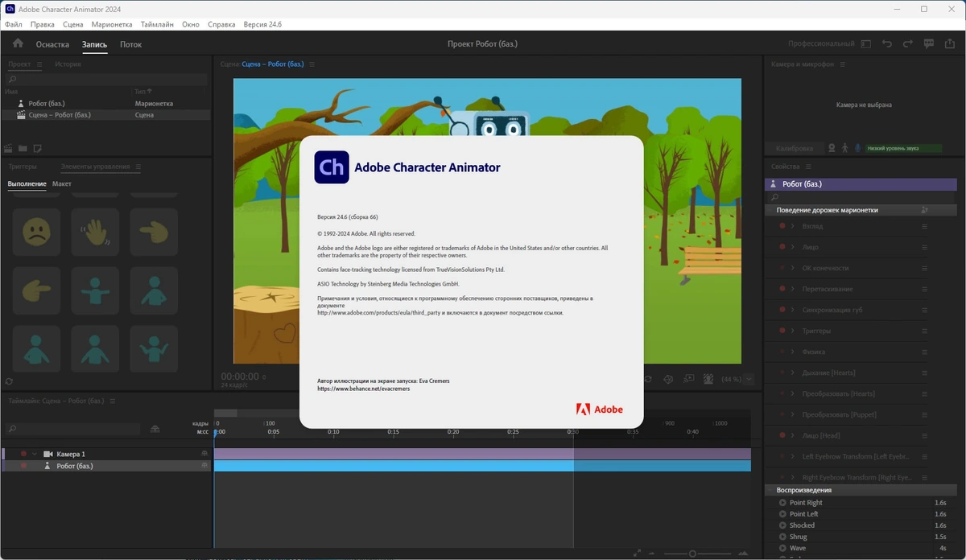The image size is (966, 560).
Task: Open the scene zoom (44 %) dropdown
Action: click(749, 379)
